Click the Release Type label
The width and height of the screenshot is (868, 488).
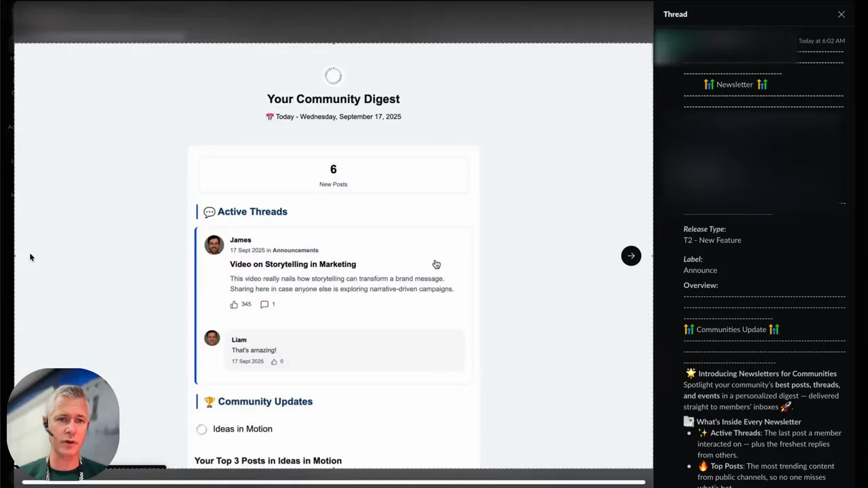tap(705, 229)
